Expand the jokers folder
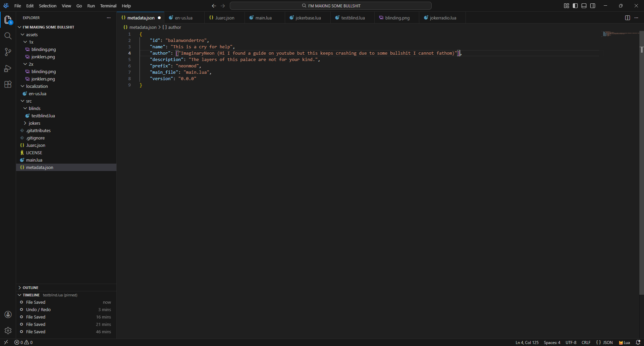 point(34,123)
